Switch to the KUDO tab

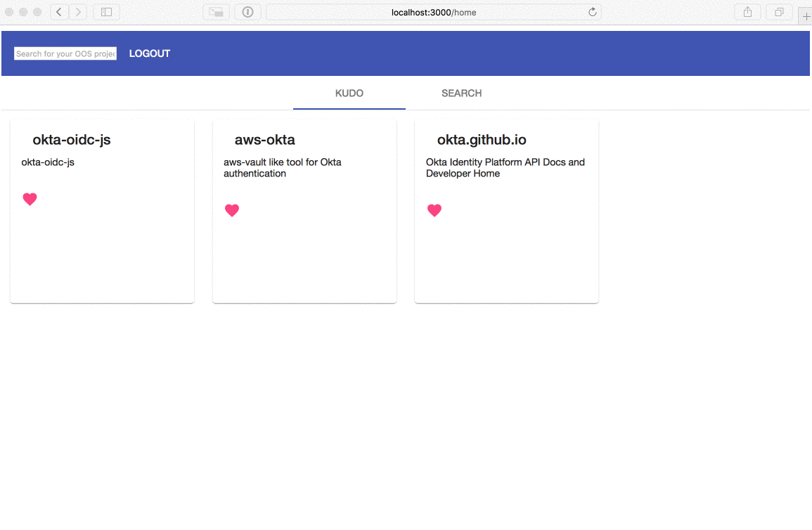point(349,93)
